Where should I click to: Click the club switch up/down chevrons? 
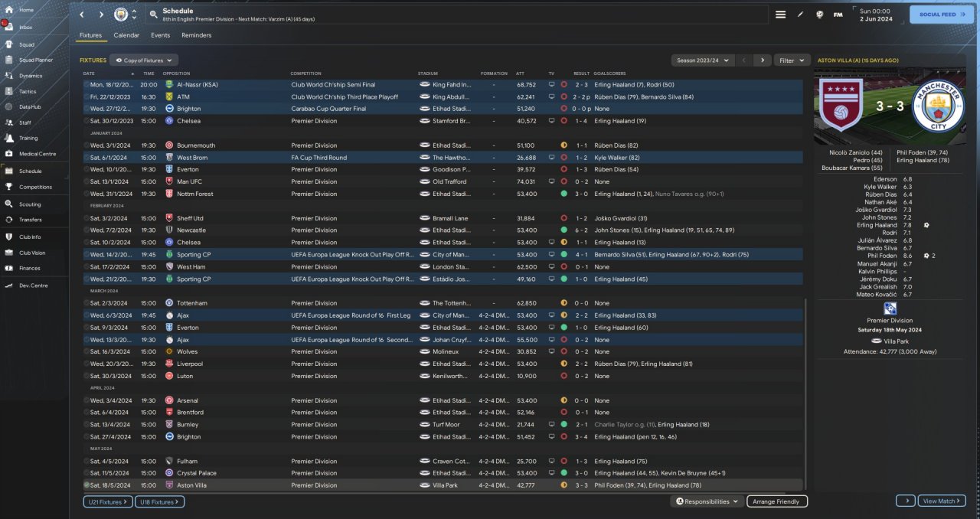[135, 15]
